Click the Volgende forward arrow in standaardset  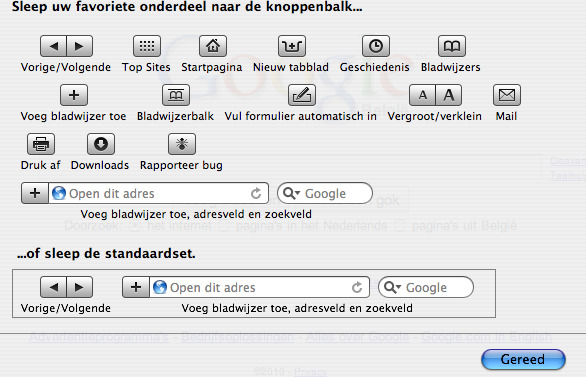[80, 287]
